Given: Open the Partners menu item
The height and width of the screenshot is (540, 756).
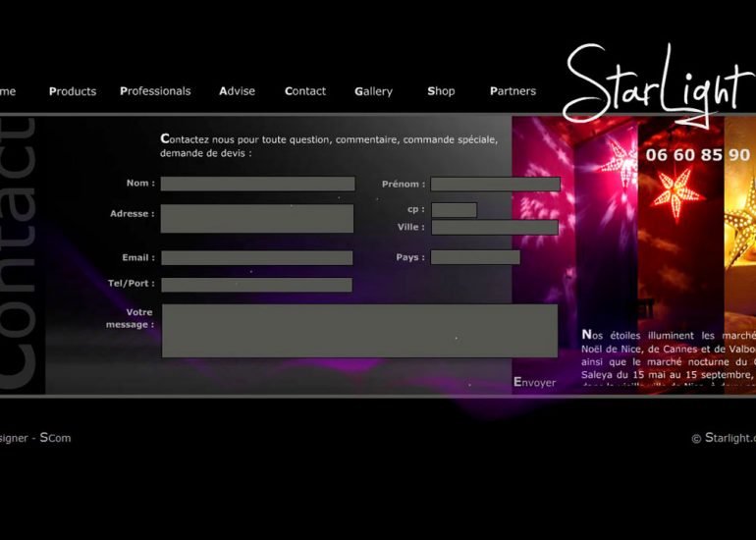Looking at the screenshot, I should pyautogui.click(x=513, y=91).
